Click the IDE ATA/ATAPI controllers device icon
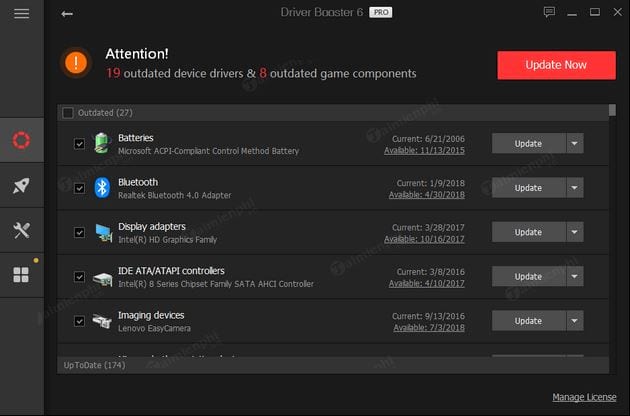This screenshot has height=416, width=630. tap(102, 278)
